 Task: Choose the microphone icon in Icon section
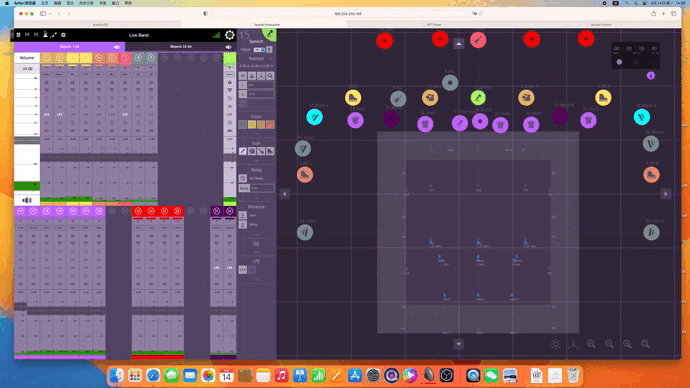tap(242, 151)
